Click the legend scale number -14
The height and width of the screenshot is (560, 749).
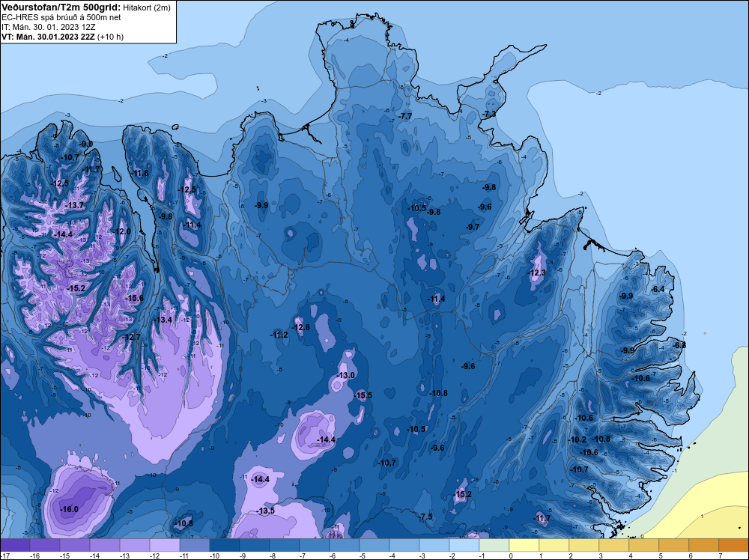click(x=94, y=556)
